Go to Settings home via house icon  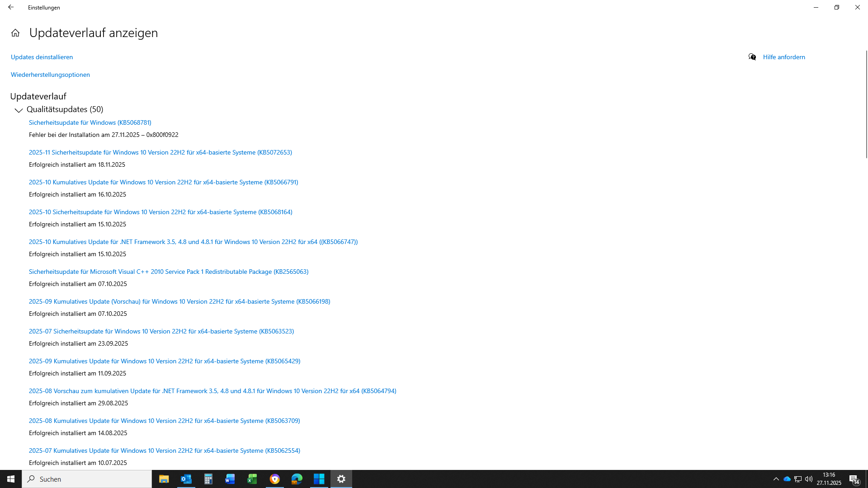point(15,33)
